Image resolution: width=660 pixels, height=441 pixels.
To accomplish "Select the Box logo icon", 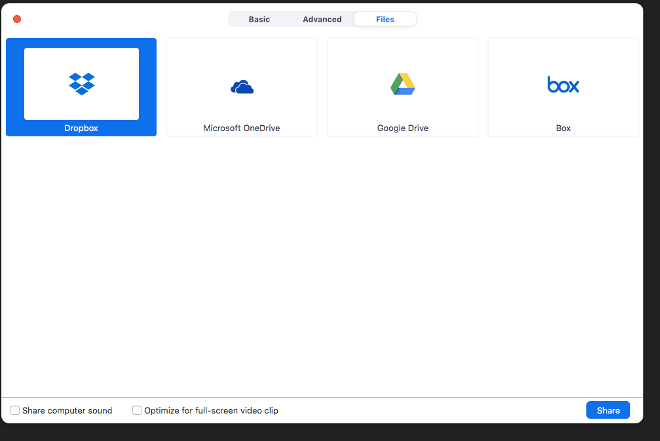I will [563, 85].
